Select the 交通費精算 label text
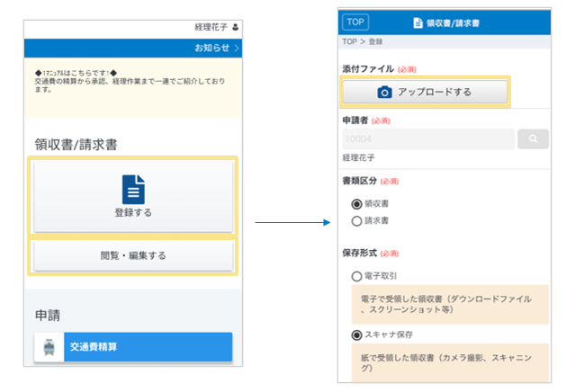The image size is (575, 392). [x=94, y=346]
